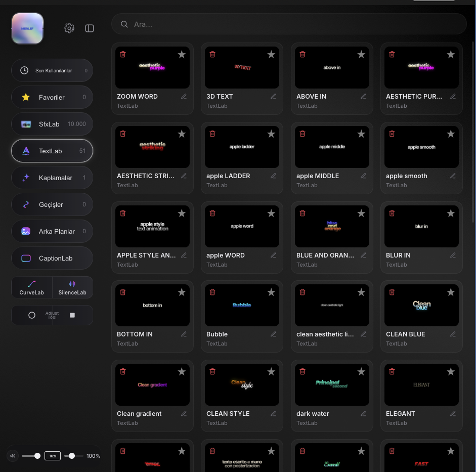Edit the dark water preset name
This screenshot has height=472, width=476.
point(363,414)
